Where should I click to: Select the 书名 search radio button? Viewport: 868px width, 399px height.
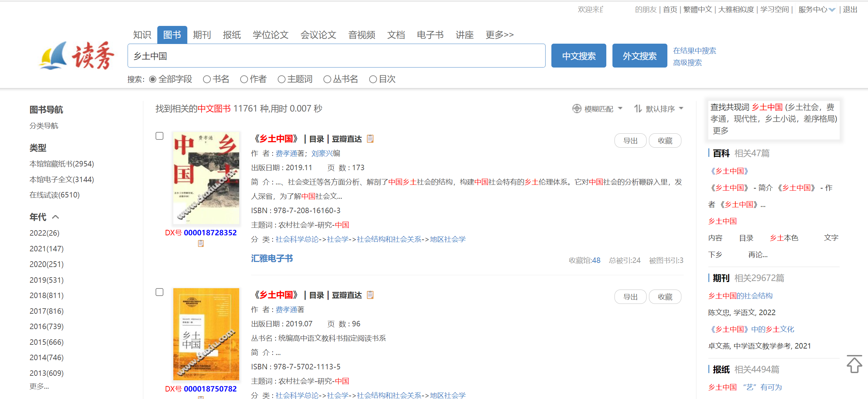[x=207, y=79]
